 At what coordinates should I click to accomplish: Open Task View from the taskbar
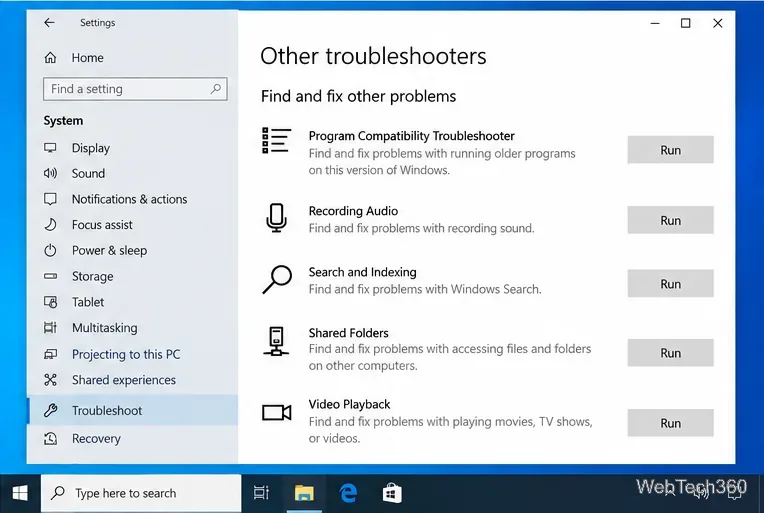(262, 493)
